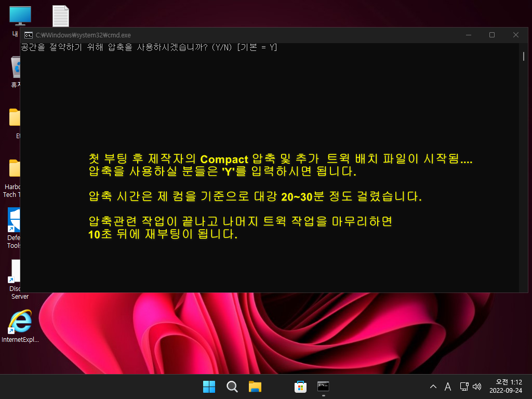The width and height of the screenshot is (532, 399).
Task: Open Microsoft Store from the taskbar
Action: pos(300,387)
